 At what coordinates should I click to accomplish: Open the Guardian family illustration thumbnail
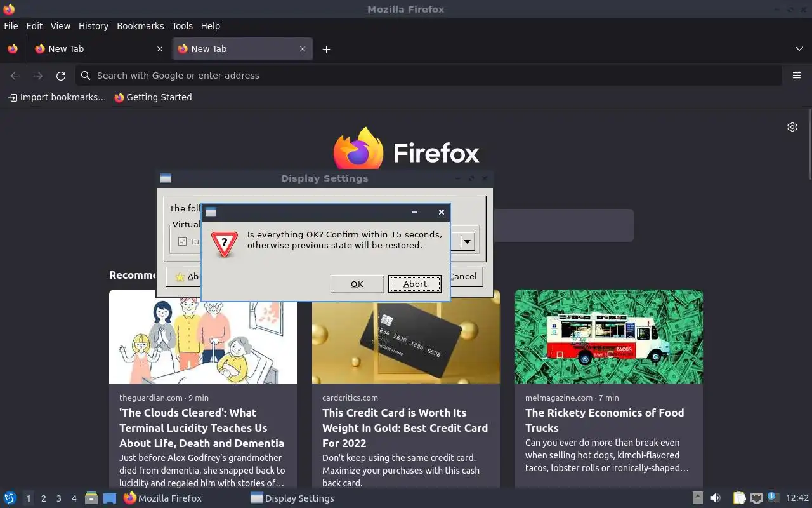click(203, 337)
